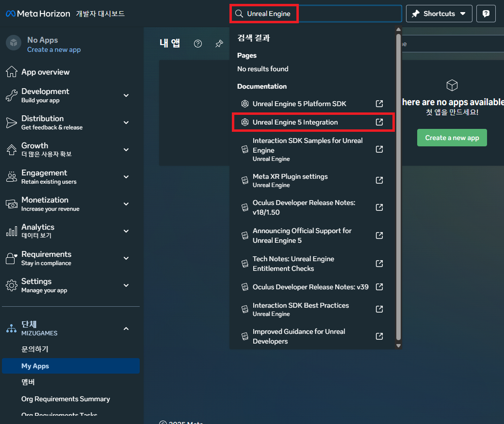Expand the Settings section chevron
Screen dimensions: 504x424
point(126,285)
